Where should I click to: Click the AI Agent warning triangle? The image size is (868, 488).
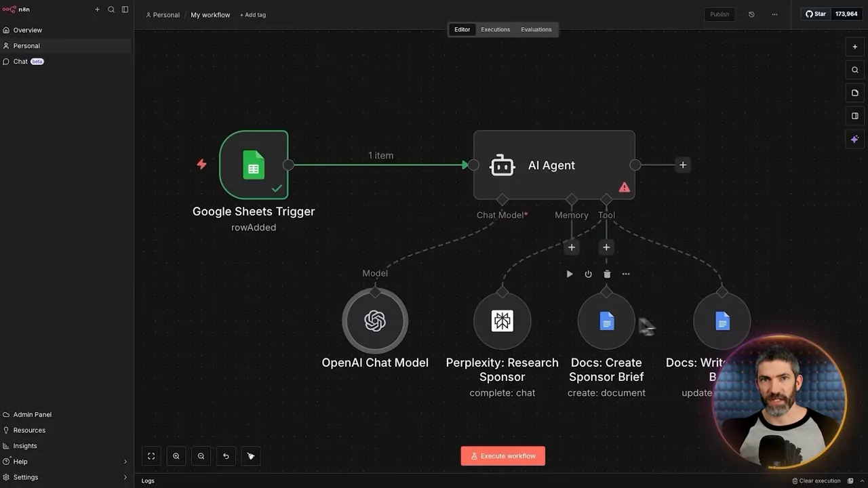624,187
